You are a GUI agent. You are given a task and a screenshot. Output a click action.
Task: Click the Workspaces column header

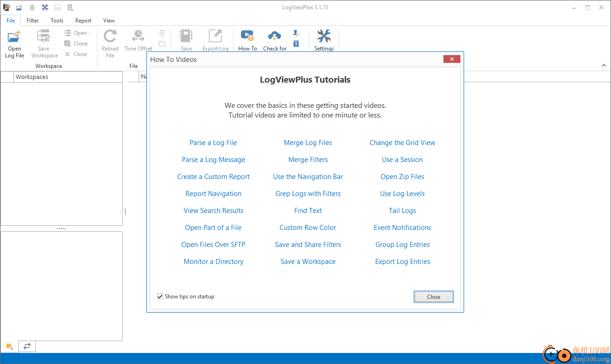pos(68,77)
